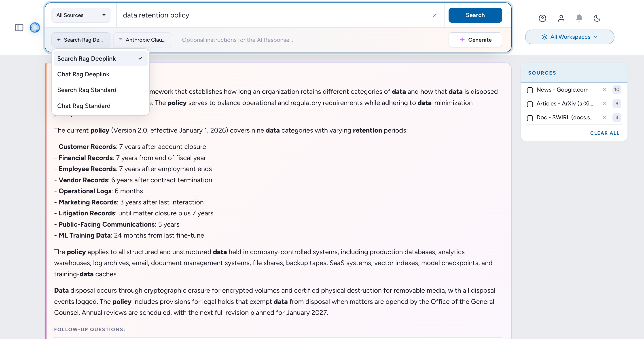This screenshot has width=644, height=339.
Task: Switch to dark mode moon icon
Action: point(597,18)
